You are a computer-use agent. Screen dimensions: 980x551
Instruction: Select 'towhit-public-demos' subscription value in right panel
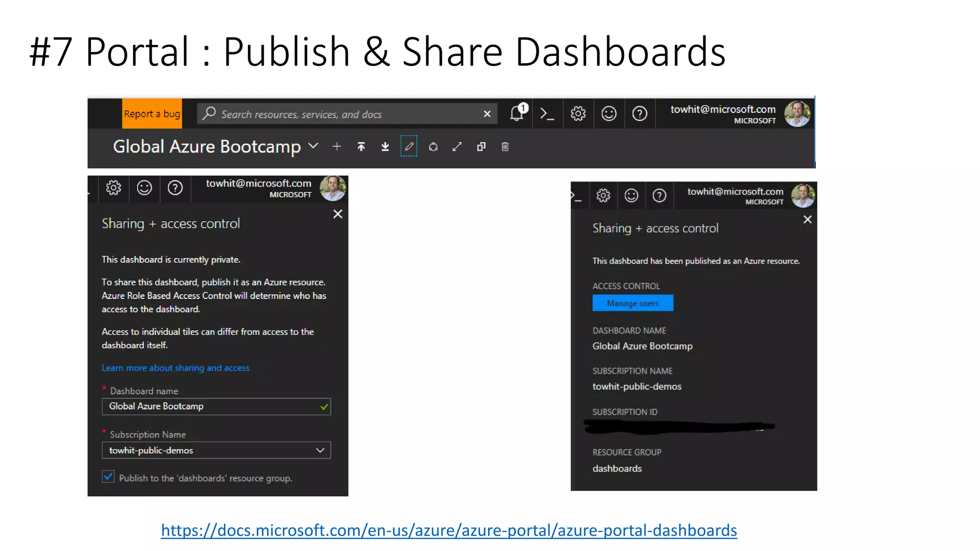tap(637, 386)
